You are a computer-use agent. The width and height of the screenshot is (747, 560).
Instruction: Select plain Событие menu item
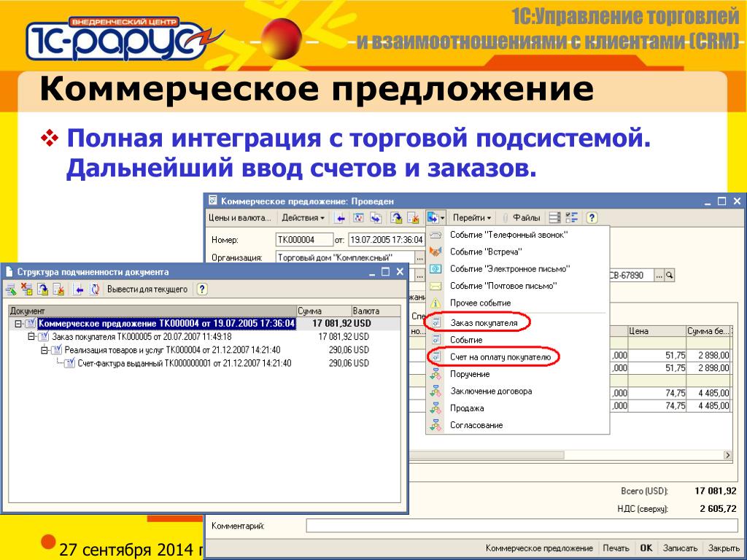(x=517, y=340)
